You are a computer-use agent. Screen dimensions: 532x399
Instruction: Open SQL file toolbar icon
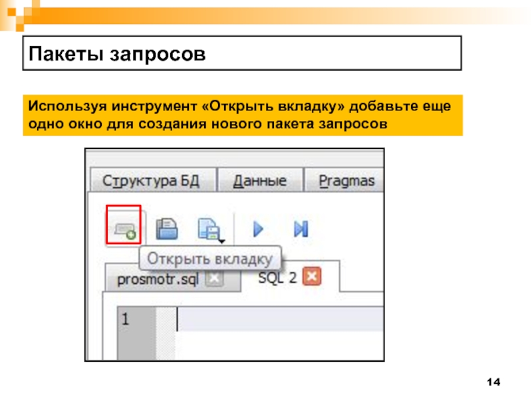tap(167, 229)
